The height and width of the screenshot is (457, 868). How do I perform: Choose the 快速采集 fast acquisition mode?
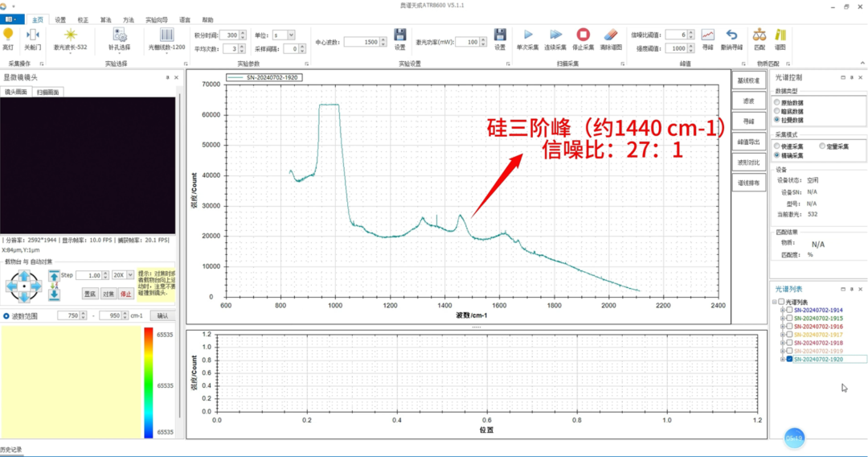(776, 146)
